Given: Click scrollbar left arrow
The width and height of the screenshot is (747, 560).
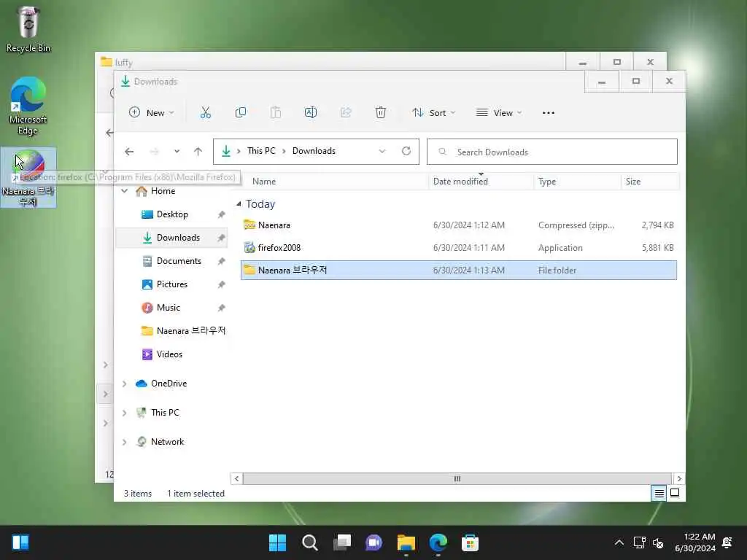Looking at the screenshot, I should (x=236, y=478).
